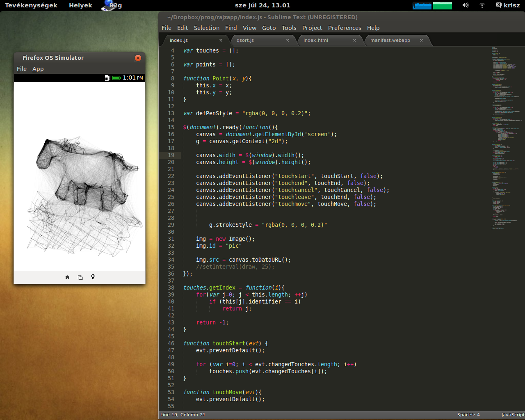The image size is (525, 420).
Task: Change the JavaScript syntax in status bar
Action: [513, 415]
